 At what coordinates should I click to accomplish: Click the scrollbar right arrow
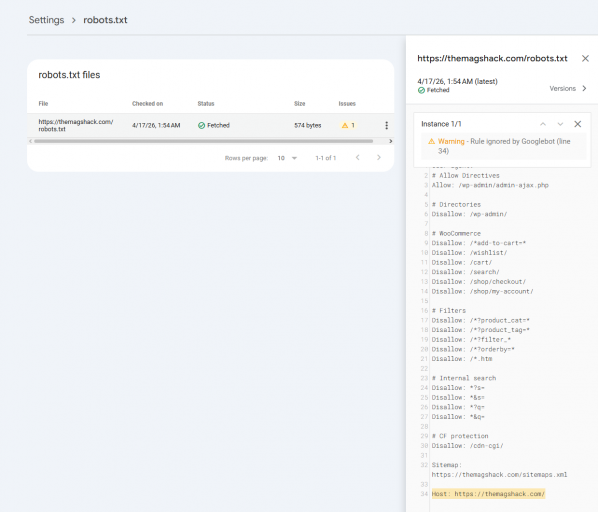coord(391,141)
